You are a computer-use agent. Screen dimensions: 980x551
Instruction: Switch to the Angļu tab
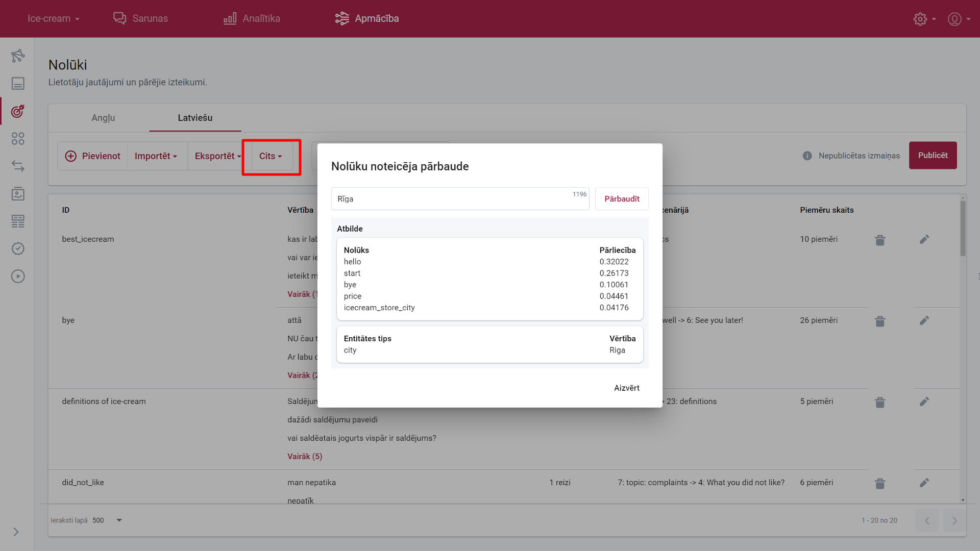(103, 118)
